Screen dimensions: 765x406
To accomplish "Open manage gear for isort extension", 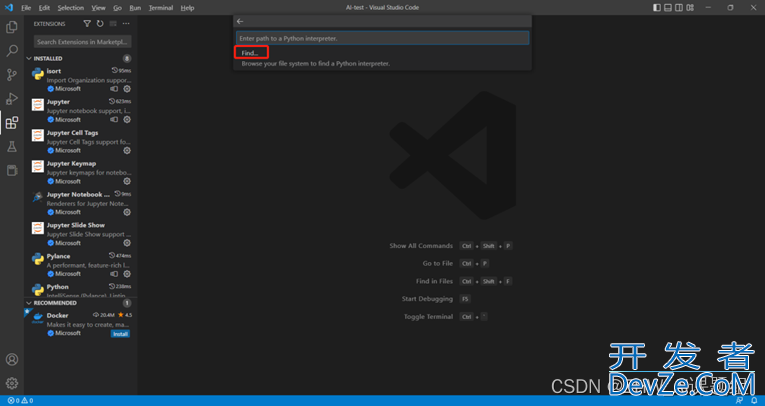I will click(x=127, y=89).
